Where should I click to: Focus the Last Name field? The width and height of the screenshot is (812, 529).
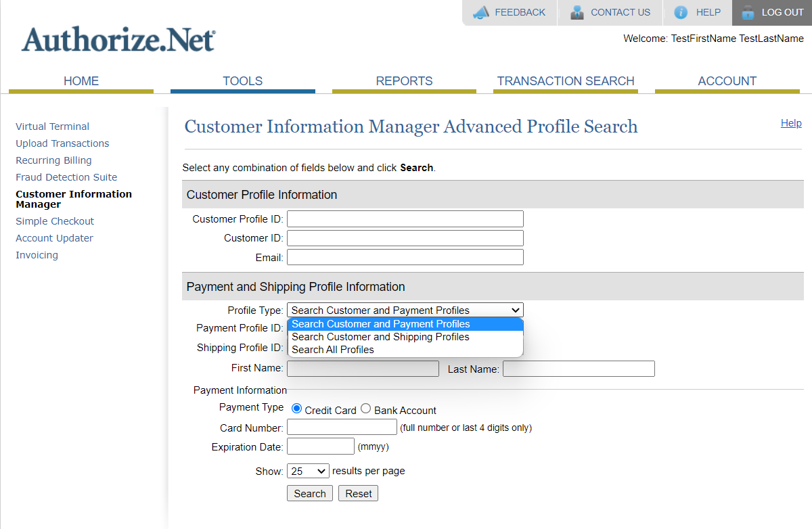pyautogui.click(x=579, y=369)
